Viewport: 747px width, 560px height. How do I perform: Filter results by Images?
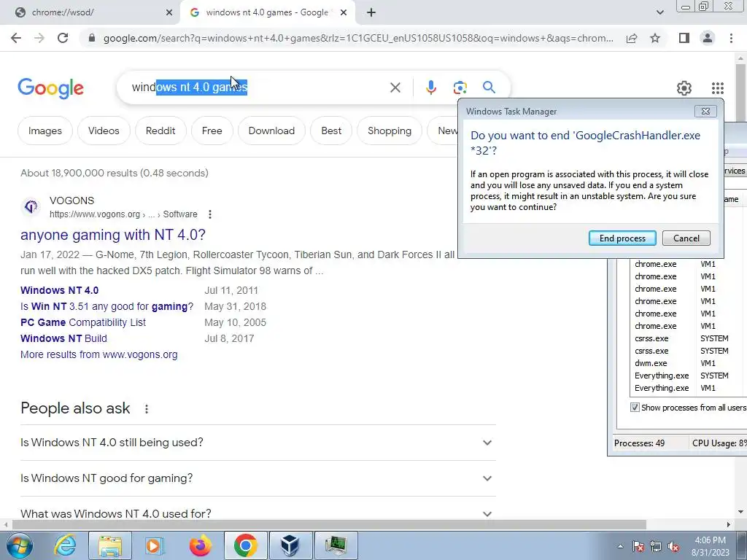coord(44,131)
